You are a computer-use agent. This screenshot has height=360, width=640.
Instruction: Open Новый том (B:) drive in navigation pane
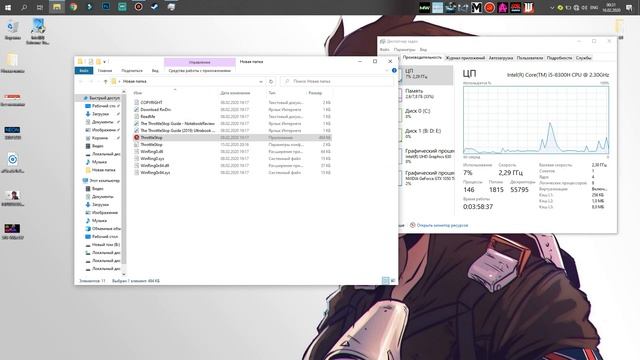[x=102, y=244]
